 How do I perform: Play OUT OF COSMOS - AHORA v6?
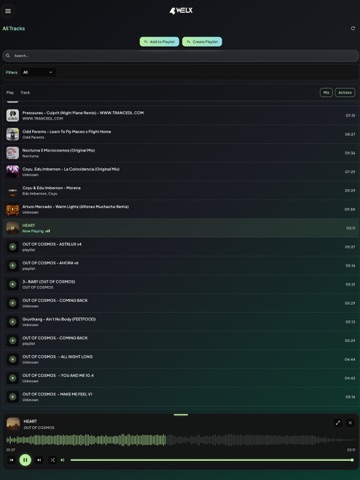click(13, 266)
